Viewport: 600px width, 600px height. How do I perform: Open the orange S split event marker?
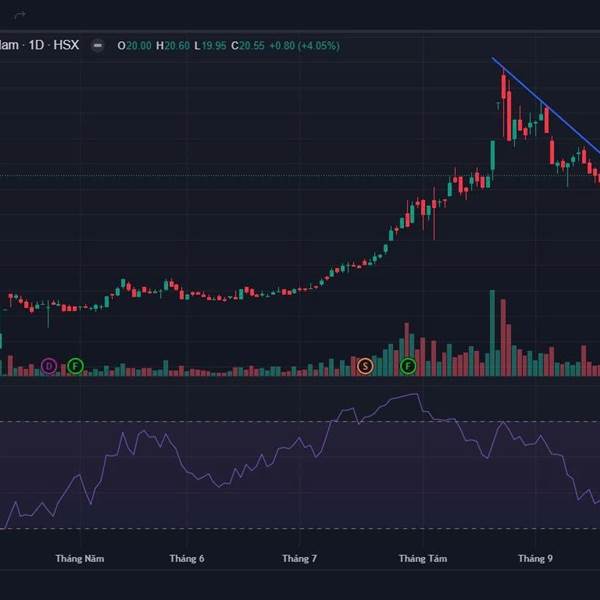click(365, 366)
